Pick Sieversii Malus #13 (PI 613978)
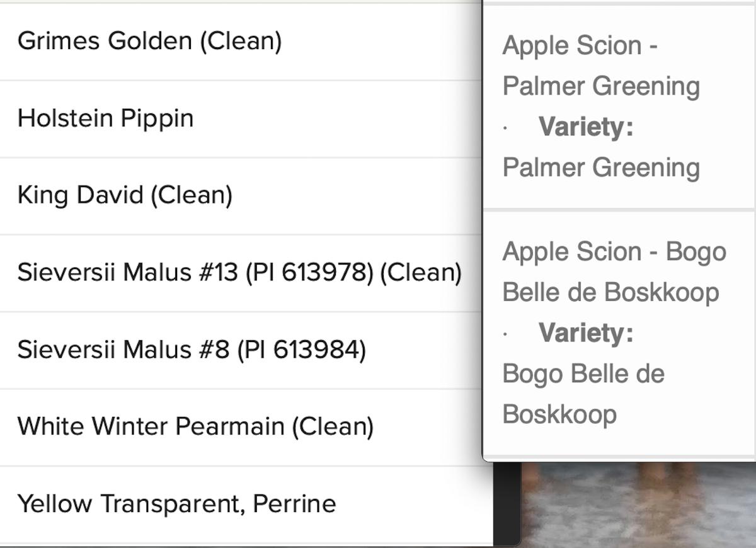The image size is (756, 548). [x=239, y=273]
